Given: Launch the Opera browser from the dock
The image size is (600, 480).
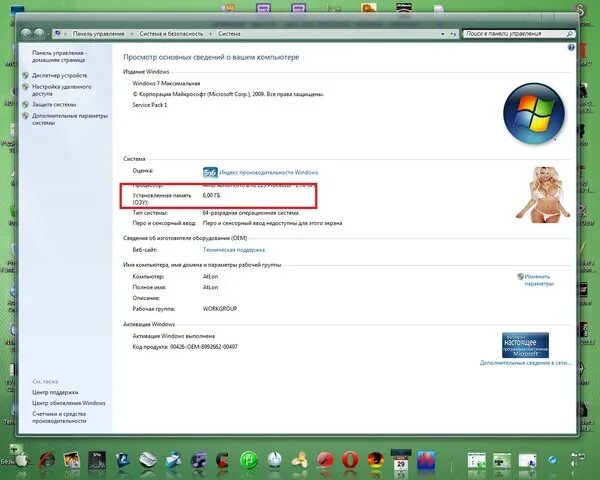Looking at the screenshot, I should [349, 460].
